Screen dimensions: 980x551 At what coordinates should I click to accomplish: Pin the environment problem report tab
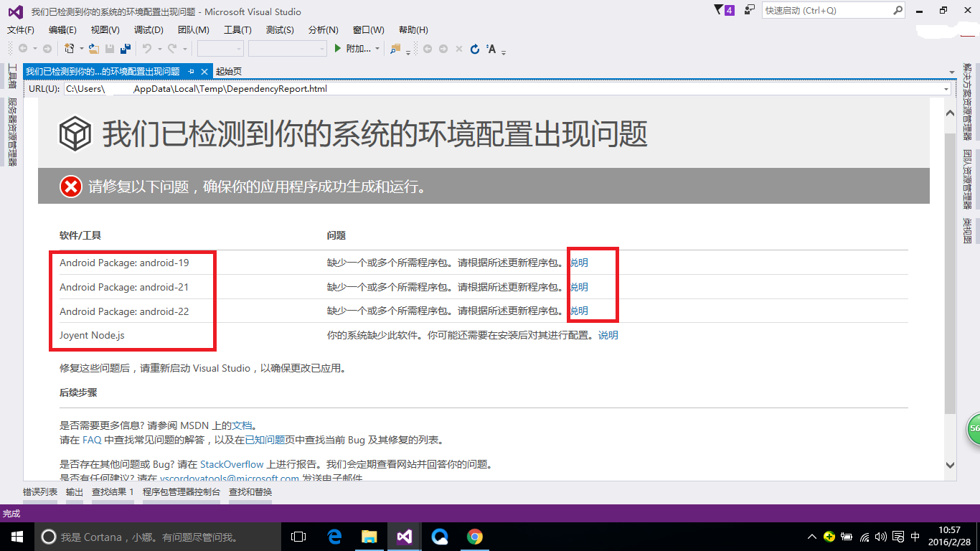click(191, 71)
